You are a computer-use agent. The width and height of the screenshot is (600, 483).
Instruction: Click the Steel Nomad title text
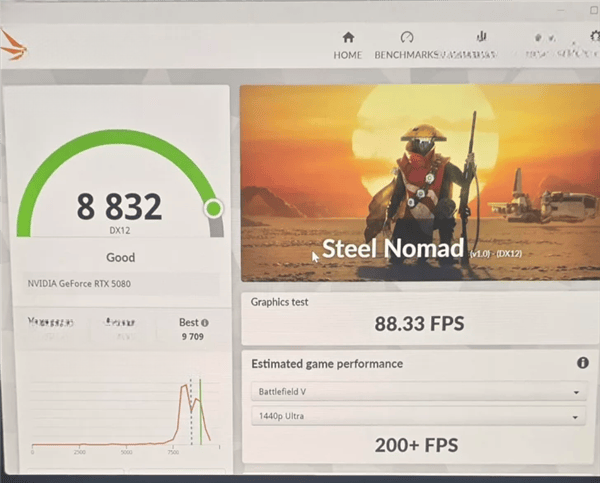click(393, 248)
